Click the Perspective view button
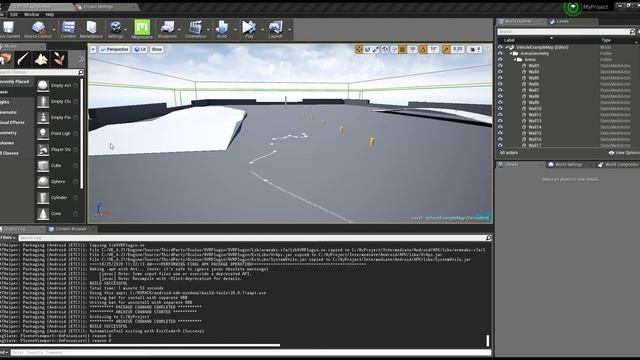This screenshot has width=640, height=360. coord(114,49)
